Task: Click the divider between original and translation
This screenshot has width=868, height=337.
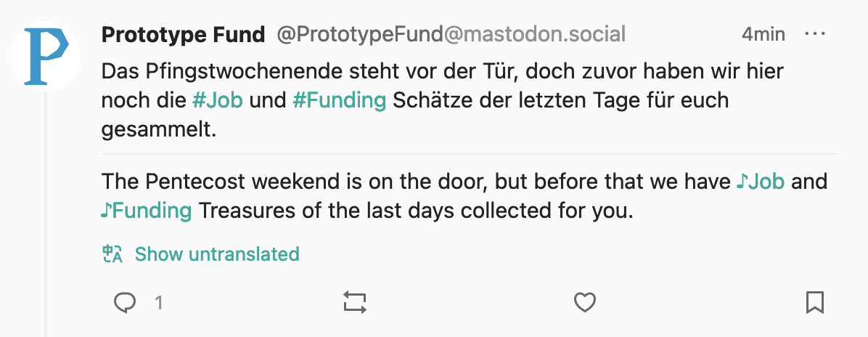Action: (470, 153)
